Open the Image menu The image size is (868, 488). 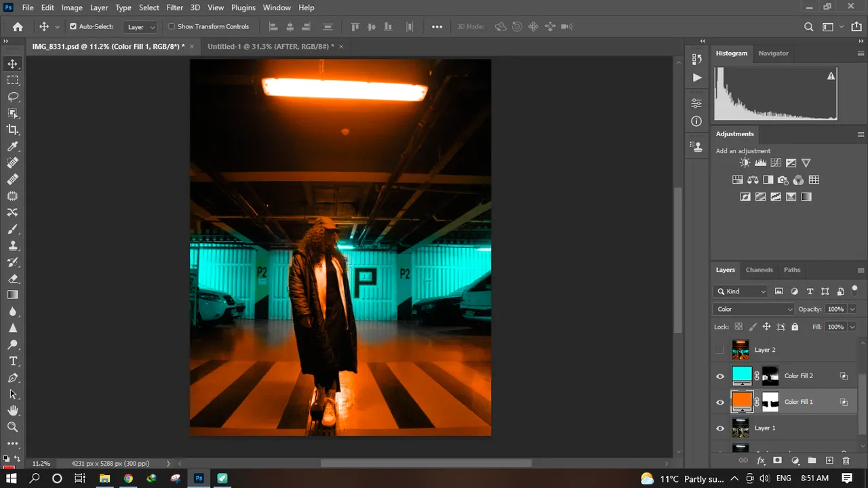[72, 7]
